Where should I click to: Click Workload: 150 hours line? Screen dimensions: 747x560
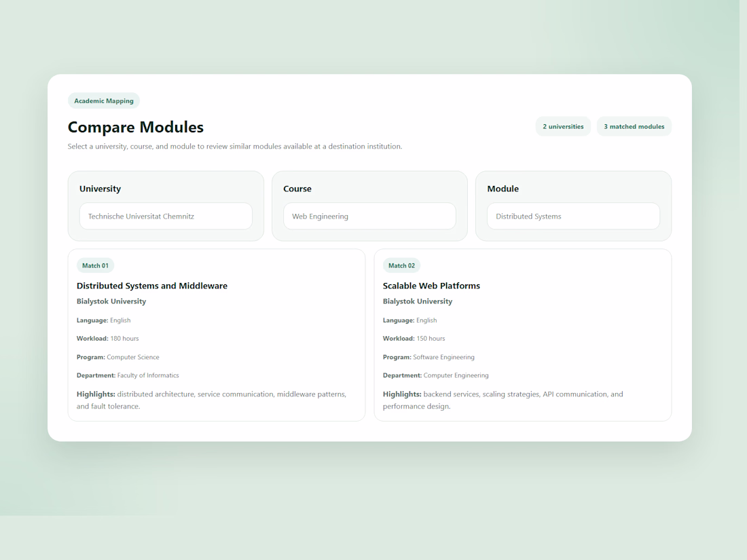414,339
